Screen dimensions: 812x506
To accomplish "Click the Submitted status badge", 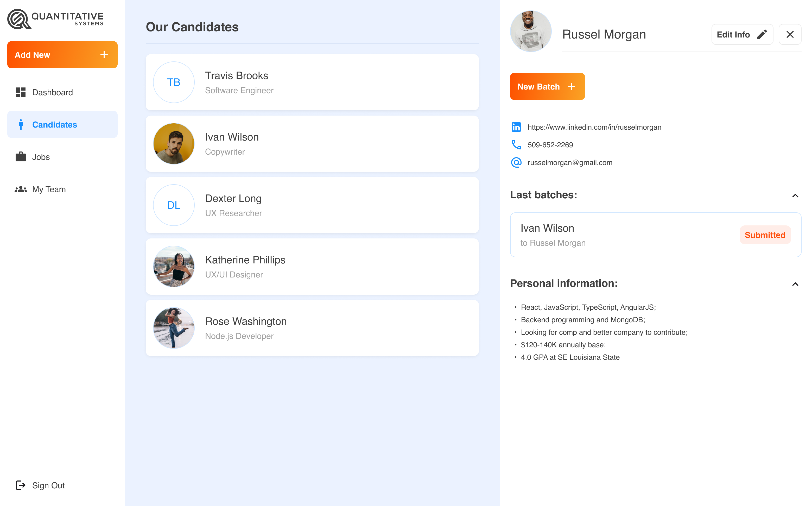I will coord(764,235).
